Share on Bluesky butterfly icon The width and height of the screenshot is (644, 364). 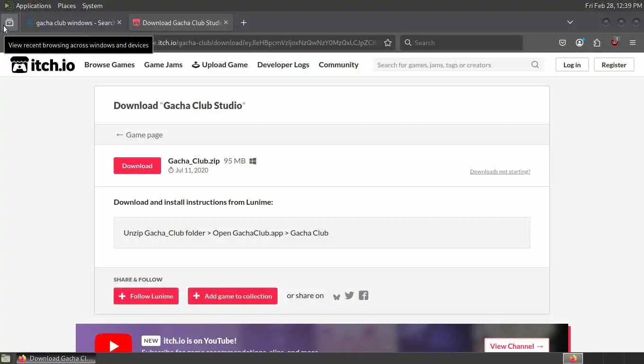(337, 296)
